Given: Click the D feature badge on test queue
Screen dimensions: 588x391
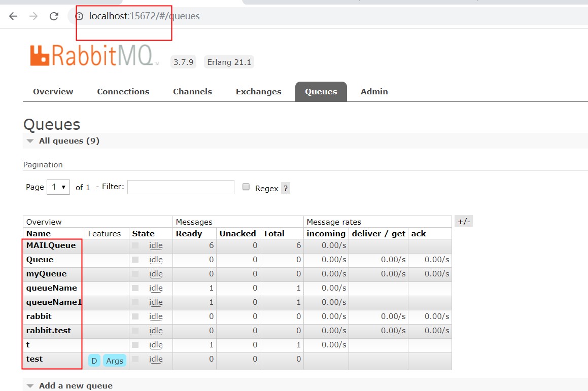Looking at the screenshot, I should click(x=94, y=361).
